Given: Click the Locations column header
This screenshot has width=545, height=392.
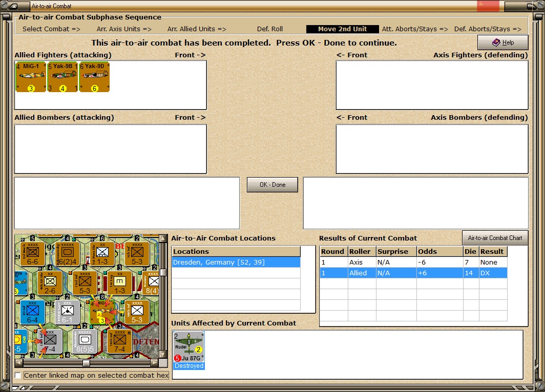Looking at the screenshot, I should tap(236, 251).
